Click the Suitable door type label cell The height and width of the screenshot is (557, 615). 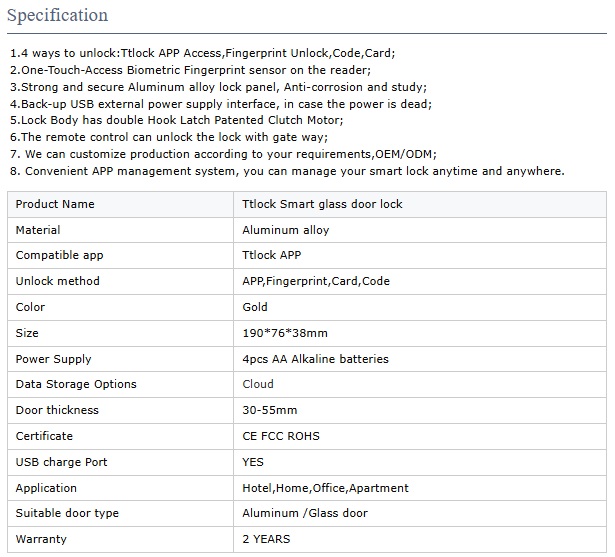click(120, 513)
